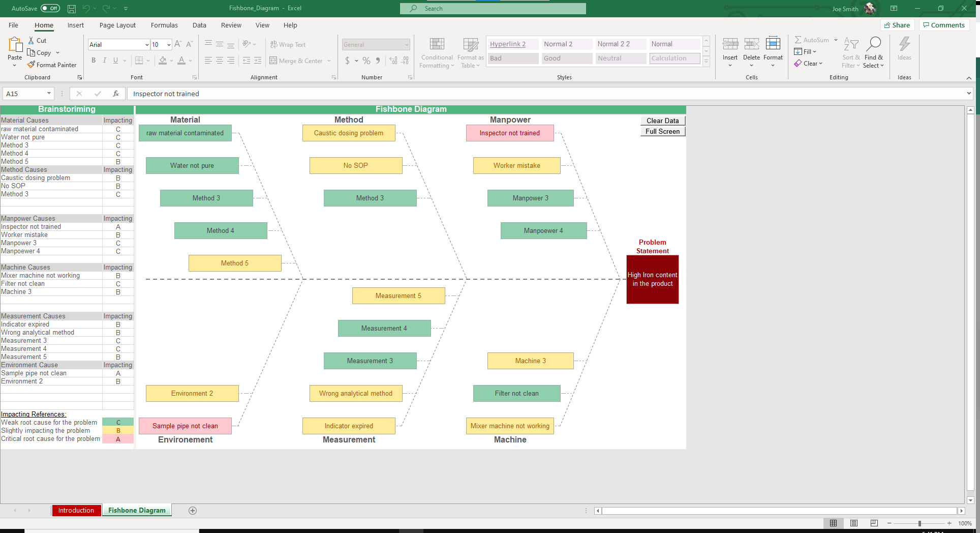Open the Fill Color dropdown arrow
Screen dimensions: 980x533
[x=171, y=61]
